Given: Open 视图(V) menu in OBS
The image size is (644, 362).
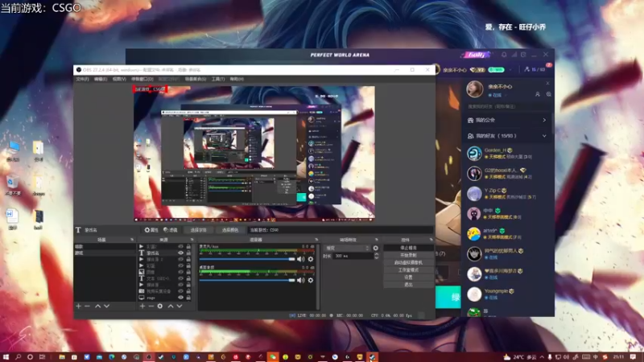Looking at the screenshot, I should 119,79.
